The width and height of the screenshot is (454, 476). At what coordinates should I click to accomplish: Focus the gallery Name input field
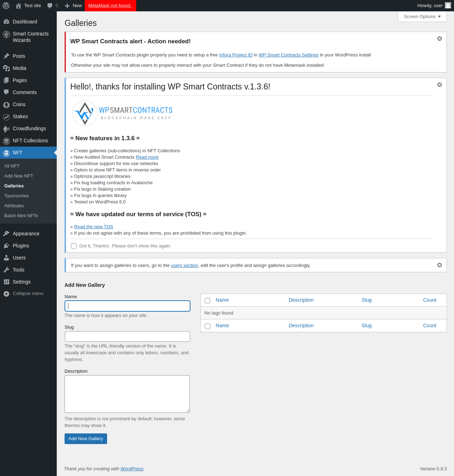click(x=127, y=306)
